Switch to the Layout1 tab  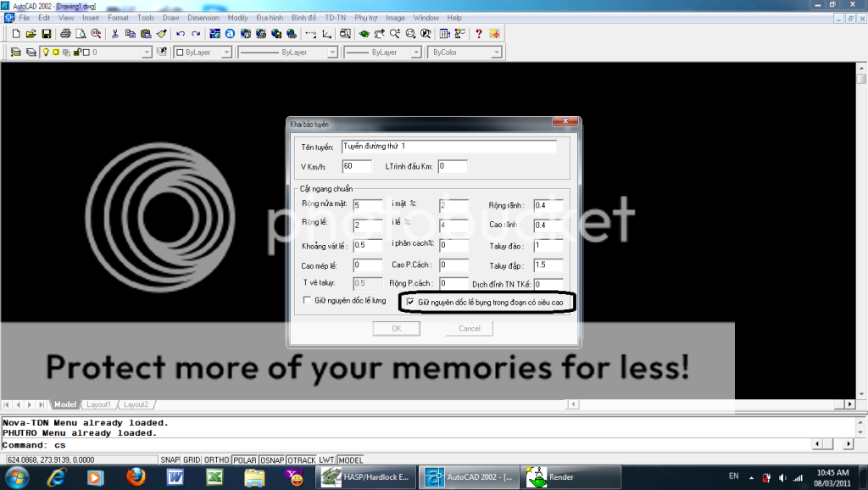coord(98,404)
